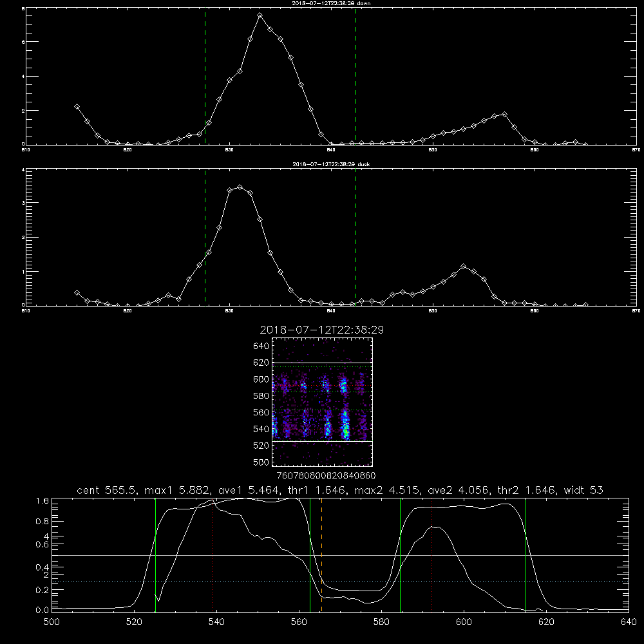Click the dotted blue horizontal line in bottom plot
This screenshot has width=644, height=644.
click(x=340, y=581)
